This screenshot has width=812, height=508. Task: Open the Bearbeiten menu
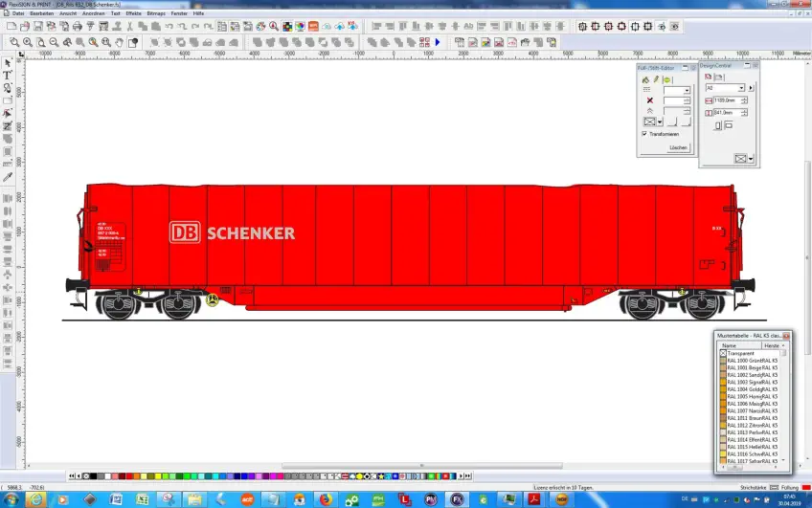(x=42, y=13)
